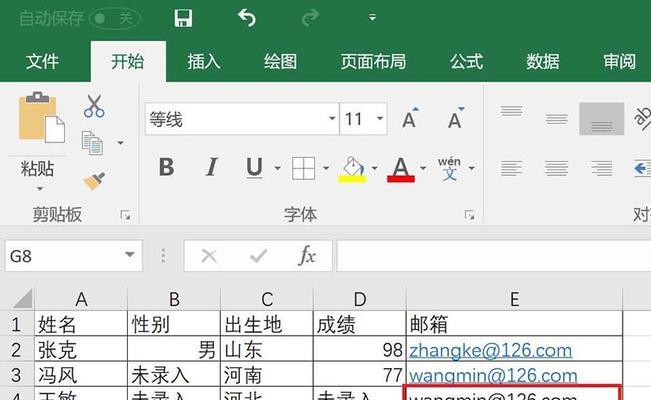Switch to the 插入 ribbon tab

[x=204, y=61]
